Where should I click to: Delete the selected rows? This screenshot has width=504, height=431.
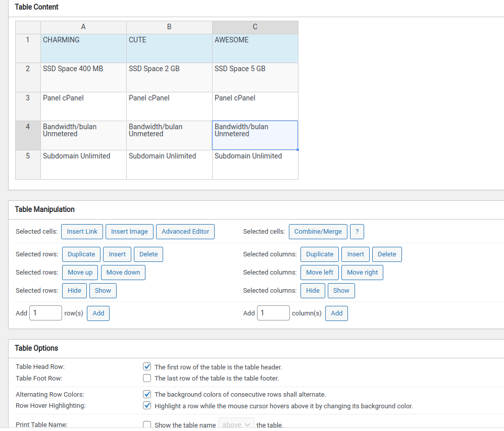coord(148,254)
